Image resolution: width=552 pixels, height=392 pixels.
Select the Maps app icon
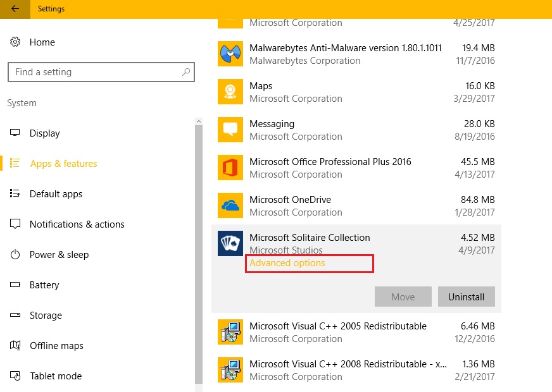230,92
